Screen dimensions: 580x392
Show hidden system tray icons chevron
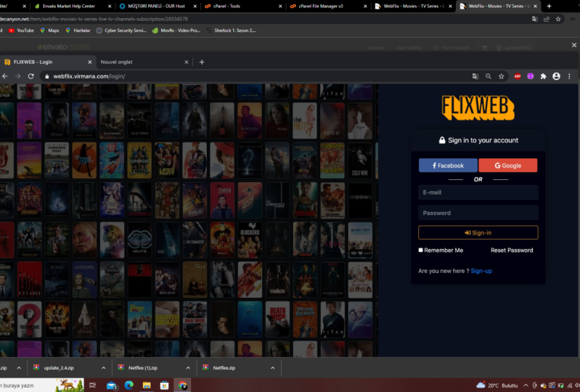[x=526, y=385]
